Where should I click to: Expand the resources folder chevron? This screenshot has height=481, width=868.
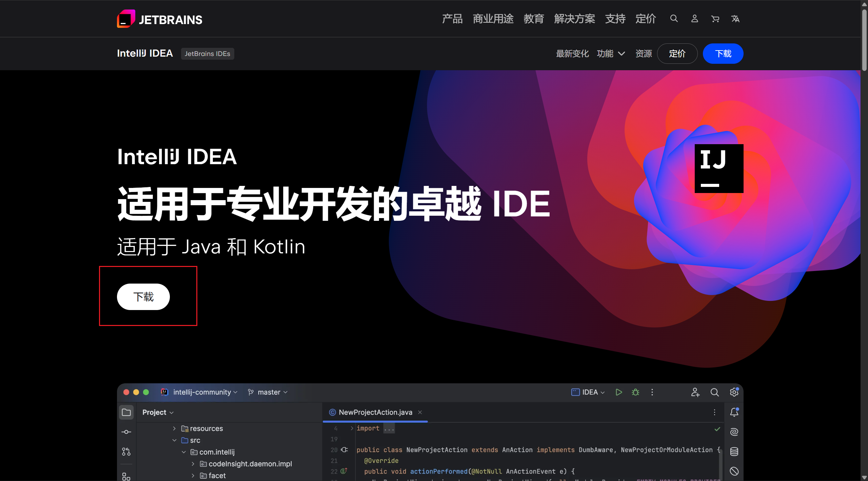174,428
